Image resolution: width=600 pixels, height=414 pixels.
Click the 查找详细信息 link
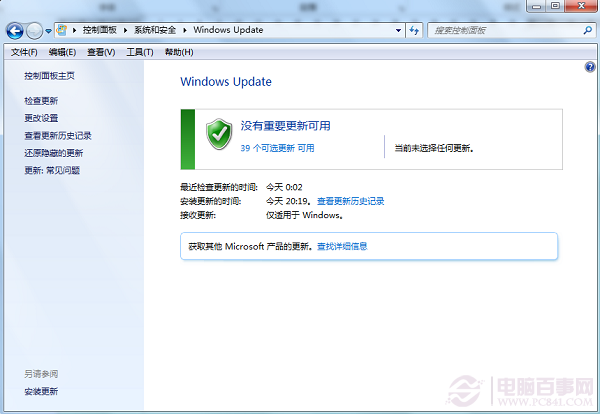pos(342,246)
